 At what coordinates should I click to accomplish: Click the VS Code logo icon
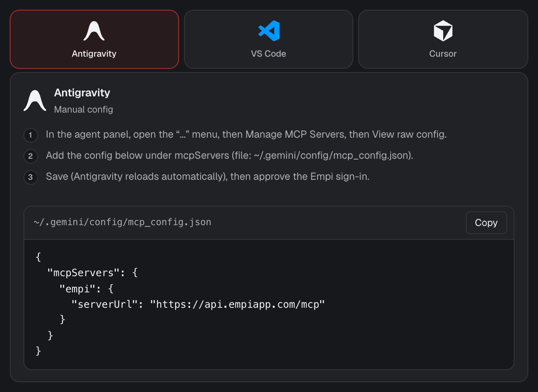pos(269,31)
